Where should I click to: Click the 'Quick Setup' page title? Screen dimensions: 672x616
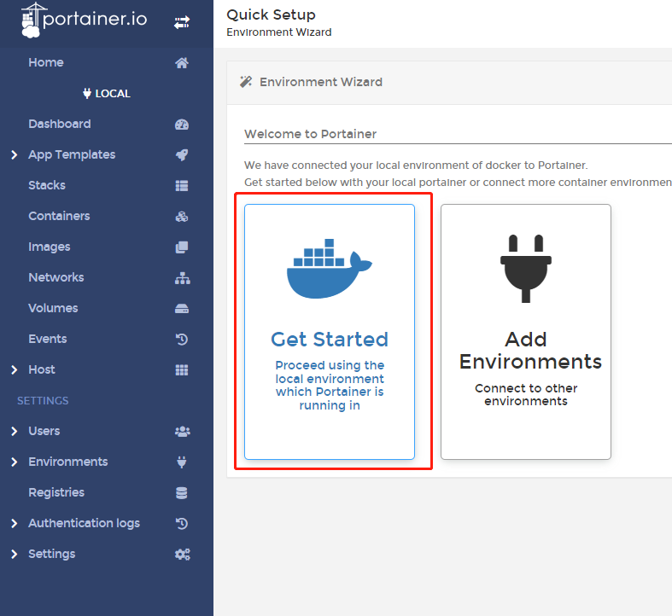pos(271,15)
